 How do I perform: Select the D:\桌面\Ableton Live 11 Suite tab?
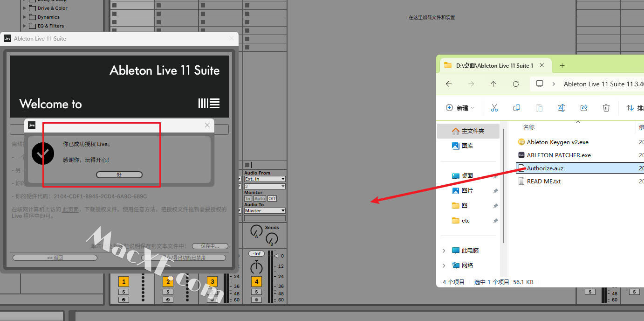494,65
